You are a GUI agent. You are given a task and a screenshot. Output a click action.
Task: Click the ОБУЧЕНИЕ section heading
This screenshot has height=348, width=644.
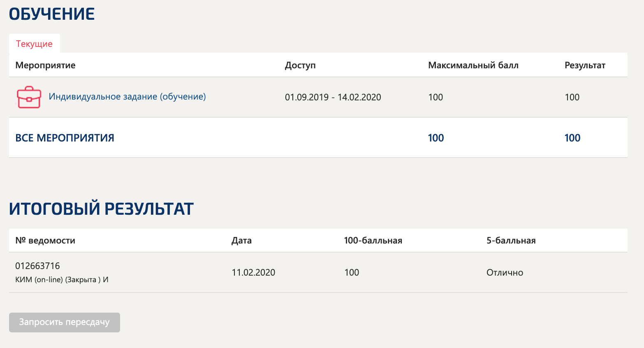(x=52, y=14)
